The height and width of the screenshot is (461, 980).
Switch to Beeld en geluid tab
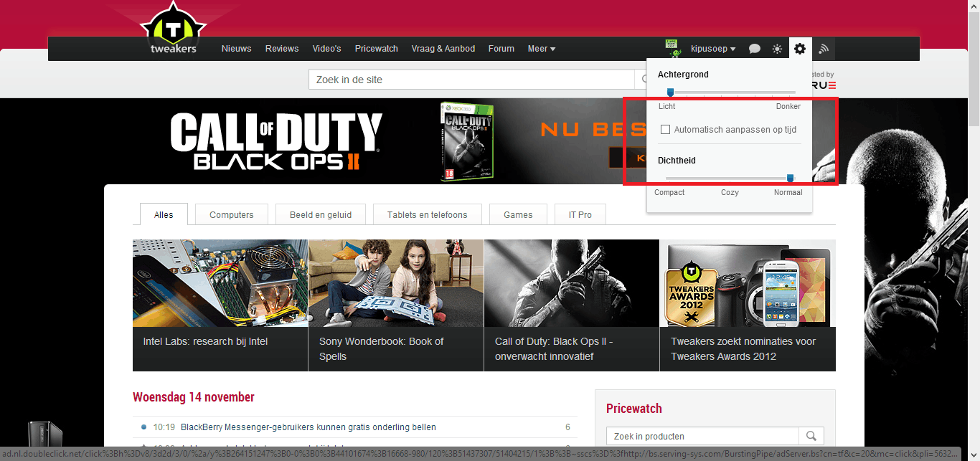[x=321, y=214]
